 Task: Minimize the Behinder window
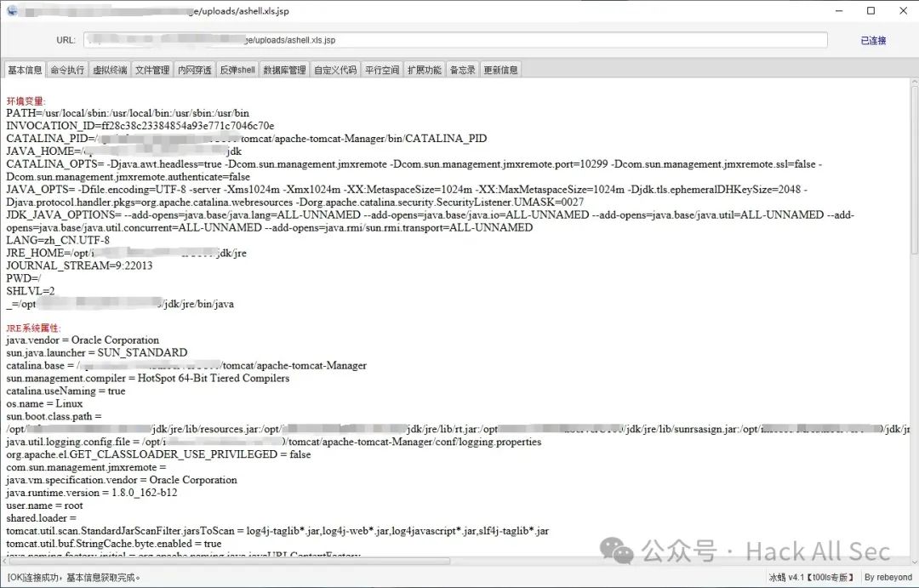coord(839,10)
